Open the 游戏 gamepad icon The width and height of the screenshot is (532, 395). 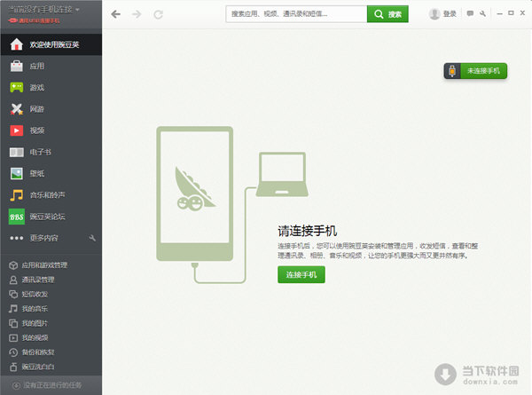[x=16, y=87]
